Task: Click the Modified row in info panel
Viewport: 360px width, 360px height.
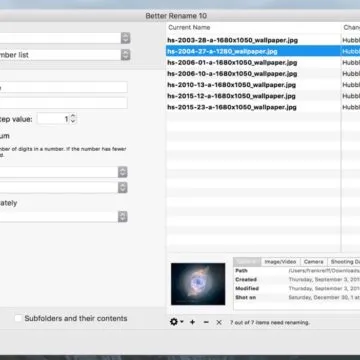Action: (297, 288)
